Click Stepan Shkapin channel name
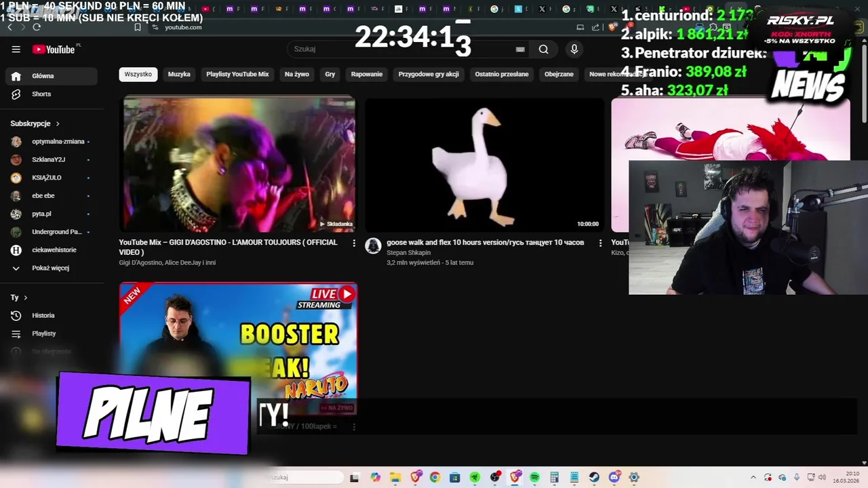Screen dimensions: 868x488 408,253
